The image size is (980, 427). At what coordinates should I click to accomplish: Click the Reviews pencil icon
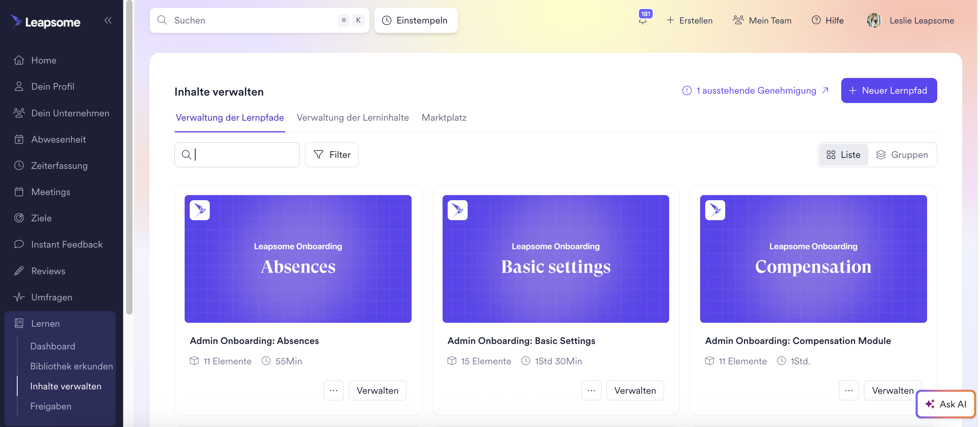[19, 271]
